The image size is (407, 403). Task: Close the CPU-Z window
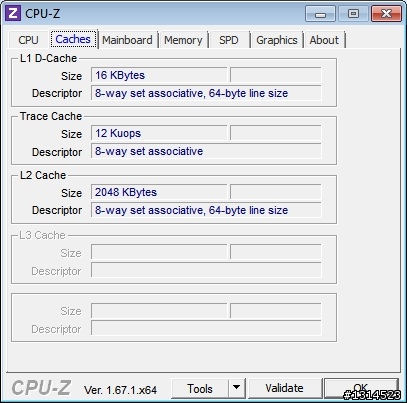coord(386,14)
